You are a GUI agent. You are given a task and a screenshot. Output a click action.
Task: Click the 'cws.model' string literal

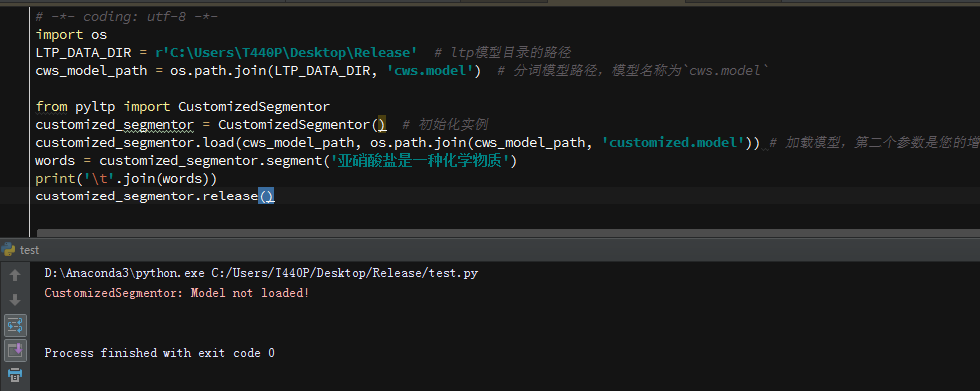tap(430, 70)
